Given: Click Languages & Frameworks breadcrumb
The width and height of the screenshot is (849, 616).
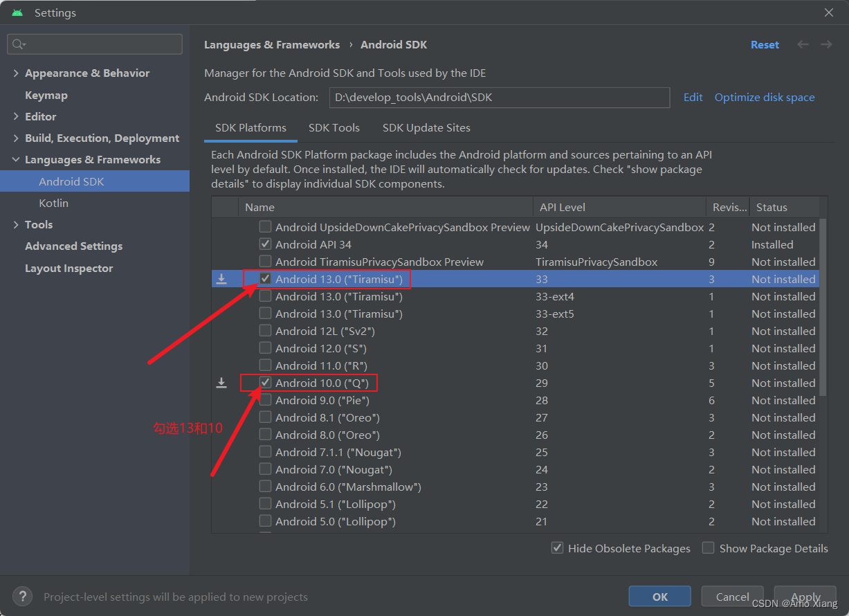Looking at the screenshot, I should [x=272, y=44].
